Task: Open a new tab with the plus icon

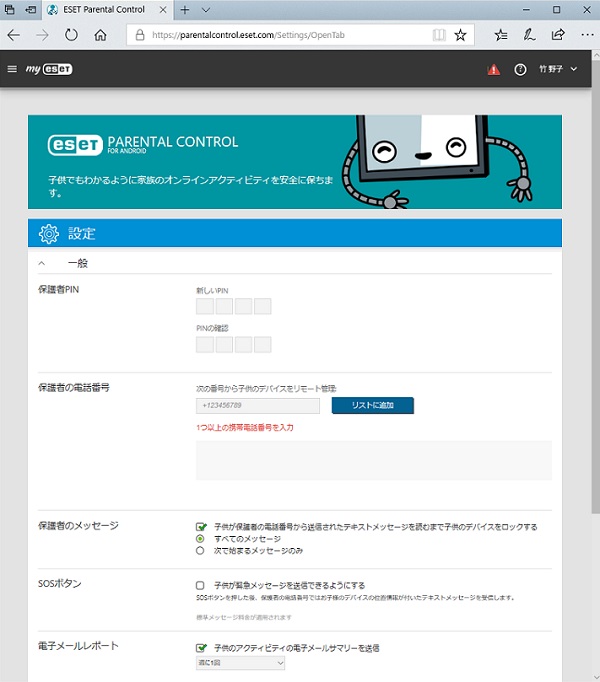Action: coord(185,10)
